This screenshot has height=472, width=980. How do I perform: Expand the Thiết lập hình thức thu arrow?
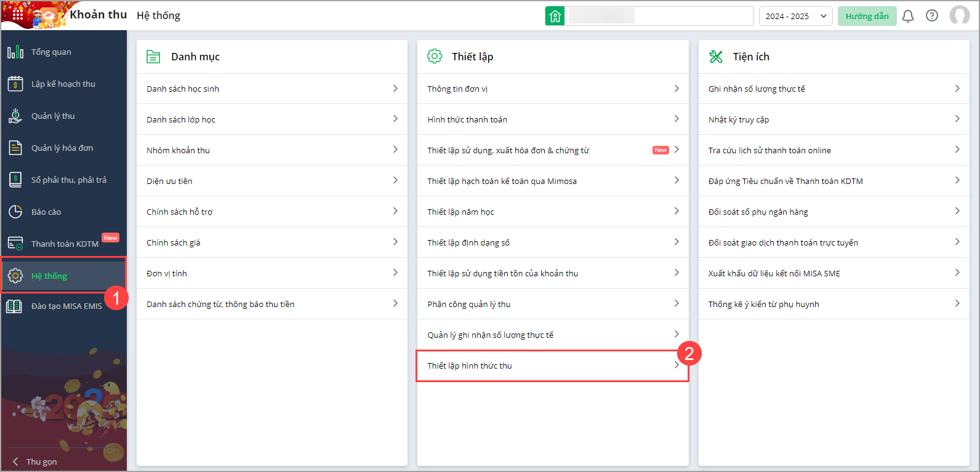pyautogui.click(x=676, y=365)
